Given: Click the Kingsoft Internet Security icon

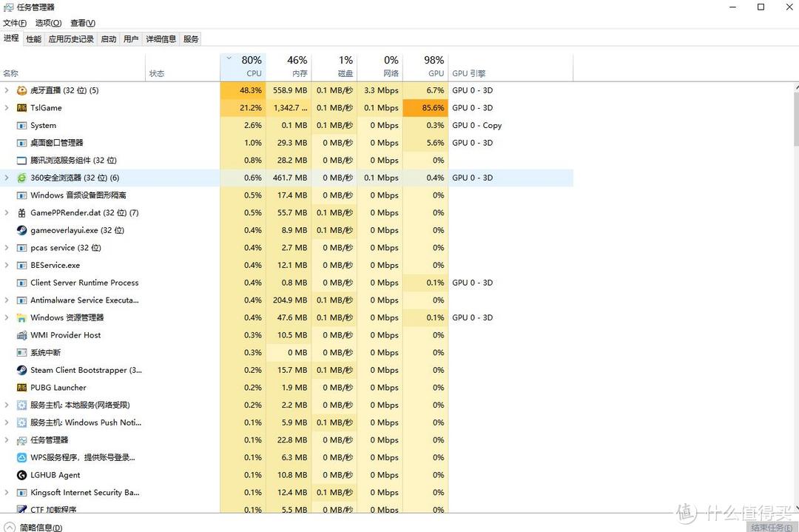Looking at the screenshot, I should tap(21, 492).
